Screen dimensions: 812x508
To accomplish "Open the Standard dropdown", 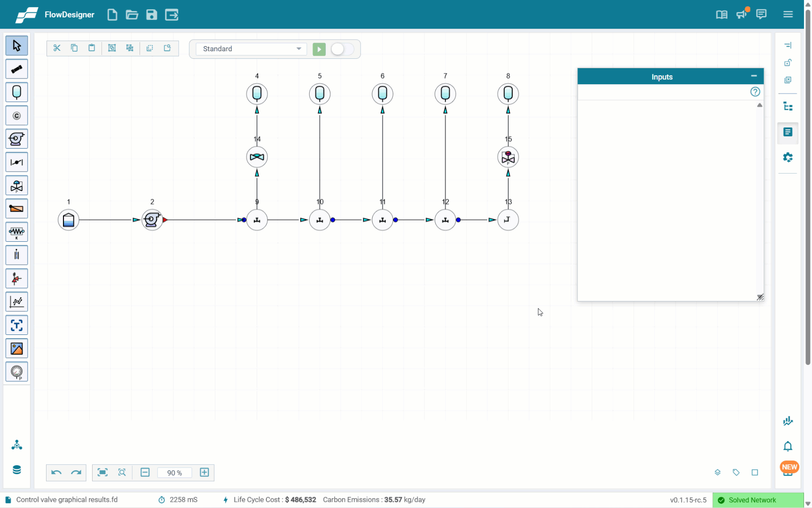I will (x=251, y=49).
